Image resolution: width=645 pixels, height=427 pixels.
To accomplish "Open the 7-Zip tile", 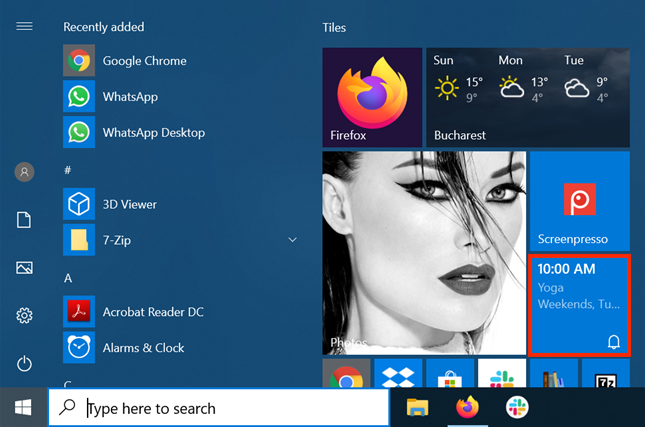I will [606, 373].
